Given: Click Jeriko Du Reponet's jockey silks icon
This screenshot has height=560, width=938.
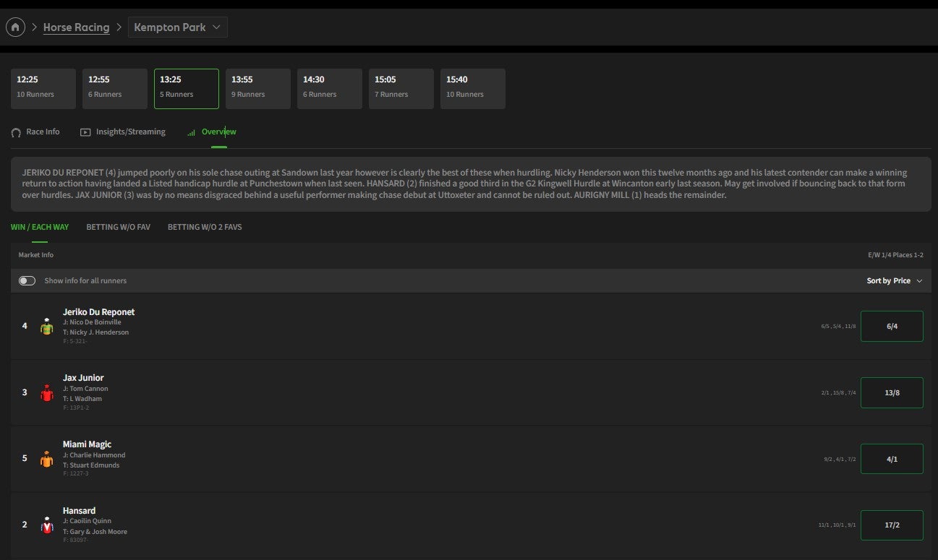Looking at the screenshot, I should click(x=47, y=327).
